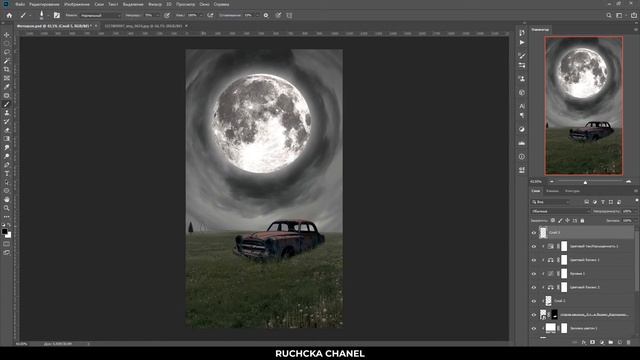Open the Редактирование menu
The width and height of the screenshot is (640, 360).
pyautogui.click(x=44, y=4)
